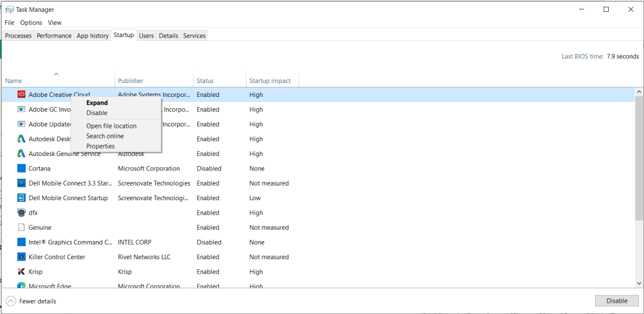Choose Disable from the context menu
644x314 pixels.
tap(97, 113)
